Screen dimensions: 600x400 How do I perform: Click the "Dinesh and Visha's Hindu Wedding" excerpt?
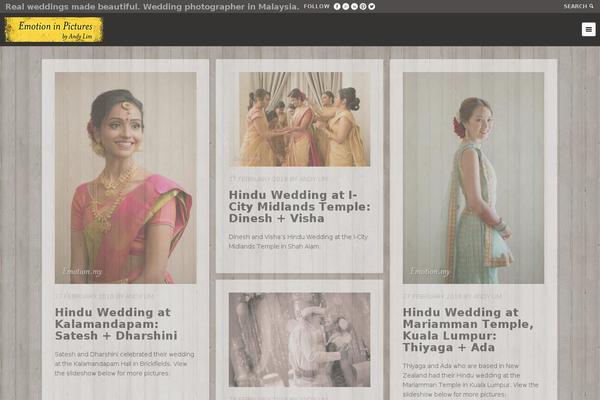pos(298,242)
